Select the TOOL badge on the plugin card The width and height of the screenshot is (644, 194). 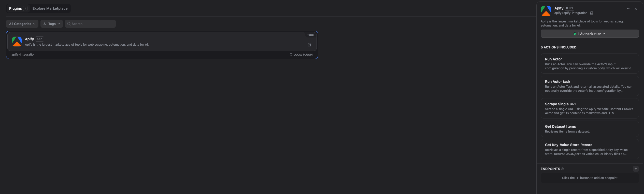311,35
